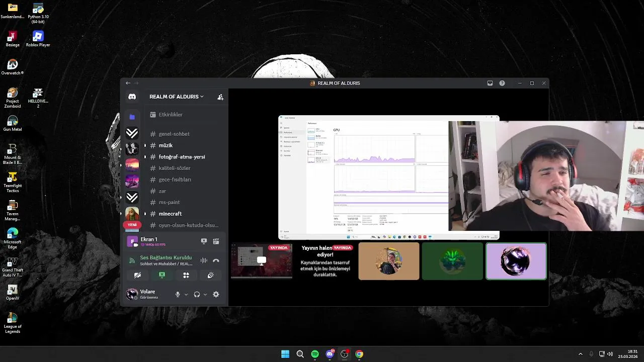Open the kaliteli-sözler channel
Image resolution: width=644 pixels, height=362 pixels.
tap(185, 168)
